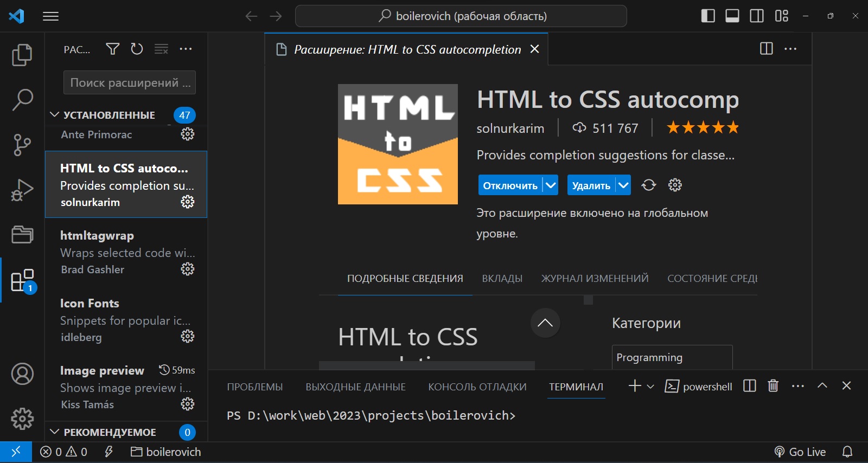Maximize the panel with the up chevron
868x463 pixels.
pyautogui.click(x=822, y=385)
